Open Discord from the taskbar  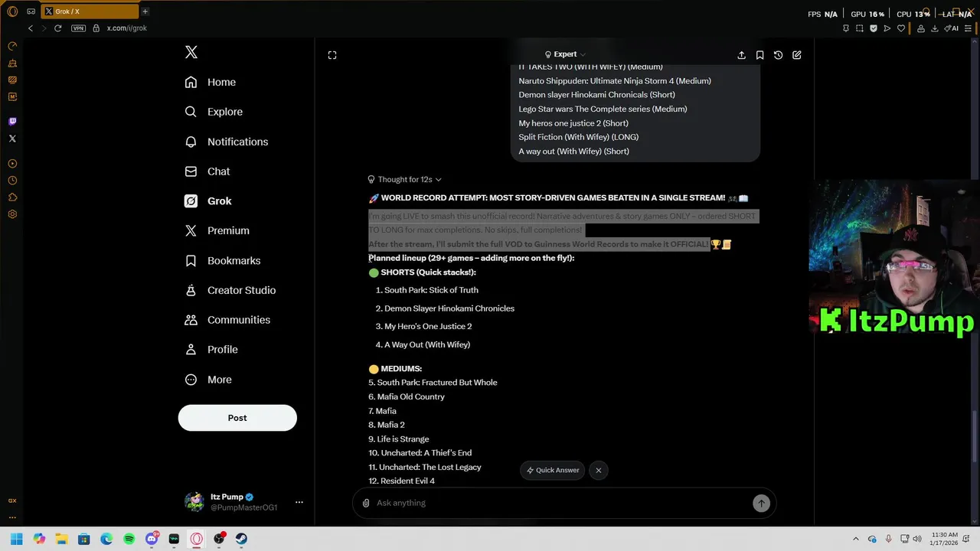click(x=152, y=539)
